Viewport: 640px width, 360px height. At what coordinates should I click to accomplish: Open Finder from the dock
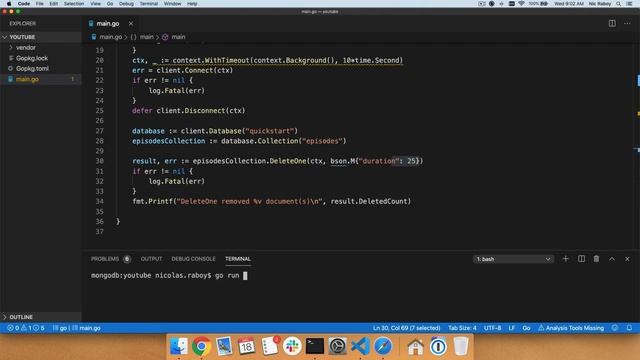click(179, 346)
